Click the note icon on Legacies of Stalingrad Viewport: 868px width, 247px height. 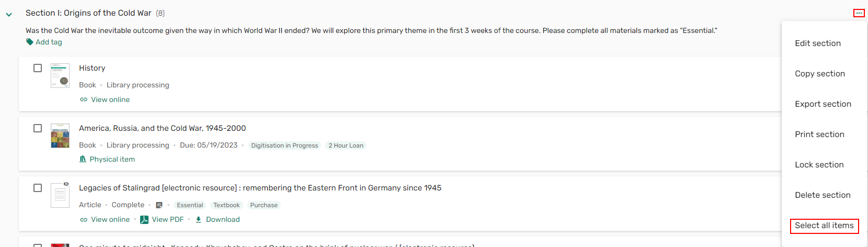tap(159, 205)
